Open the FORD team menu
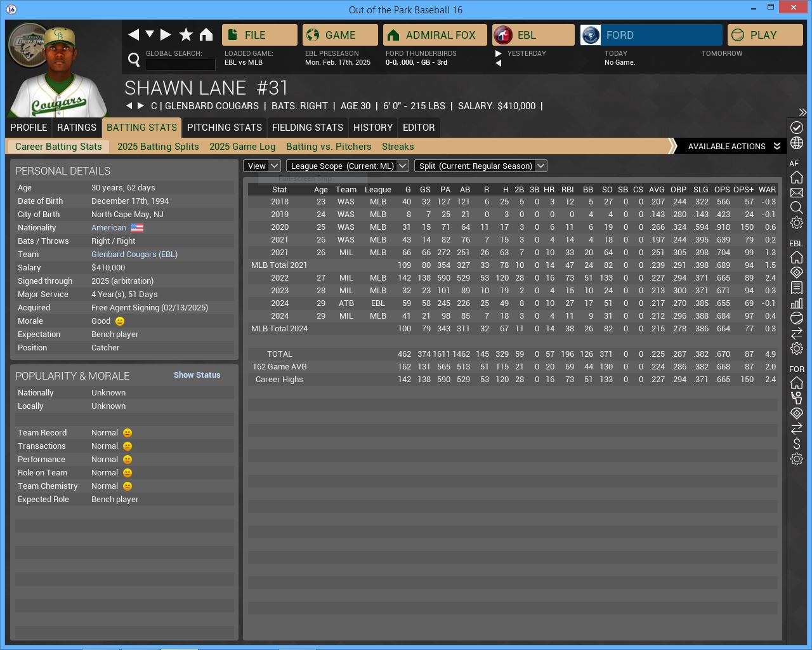This screenshot has width=812, height=650. (x=651, y=35)
